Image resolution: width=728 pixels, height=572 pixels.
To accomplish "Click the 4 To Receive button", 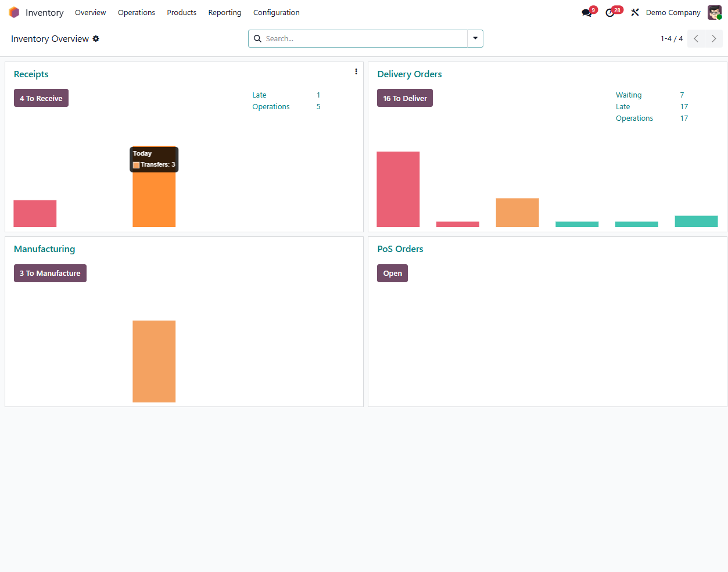I will 41,98.
